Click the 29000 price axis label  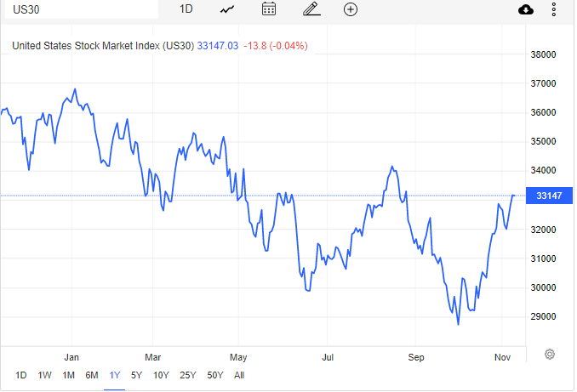tap(543, 316)
